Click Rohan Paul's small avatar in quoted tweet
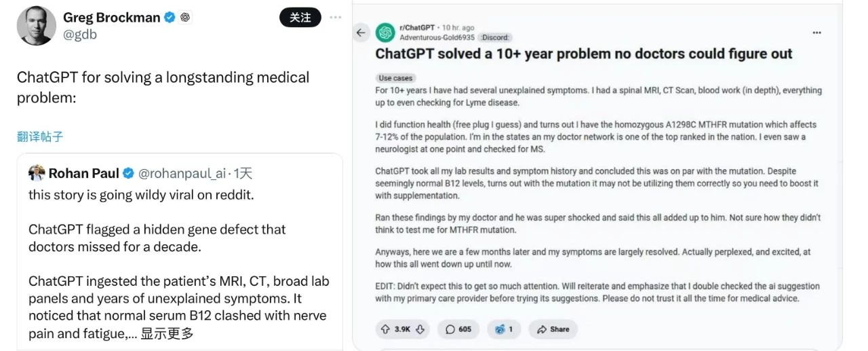 (37, 173)
